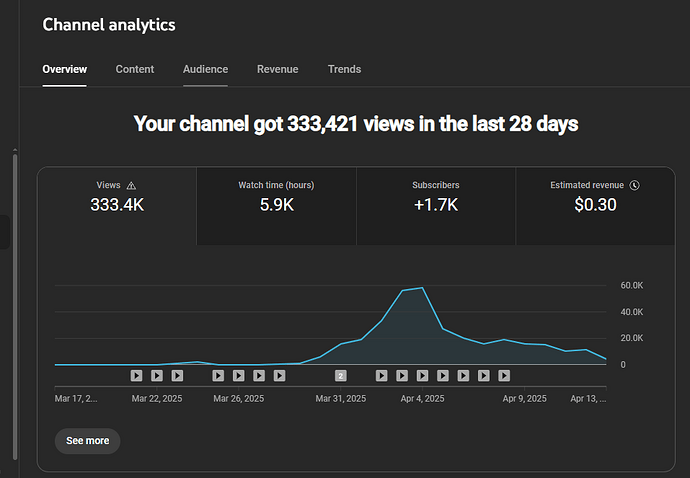Viewport: 690px width, 478px height.
Task: Click the clock icon next to Estimated revenue
Action: [x=635, y=185]
